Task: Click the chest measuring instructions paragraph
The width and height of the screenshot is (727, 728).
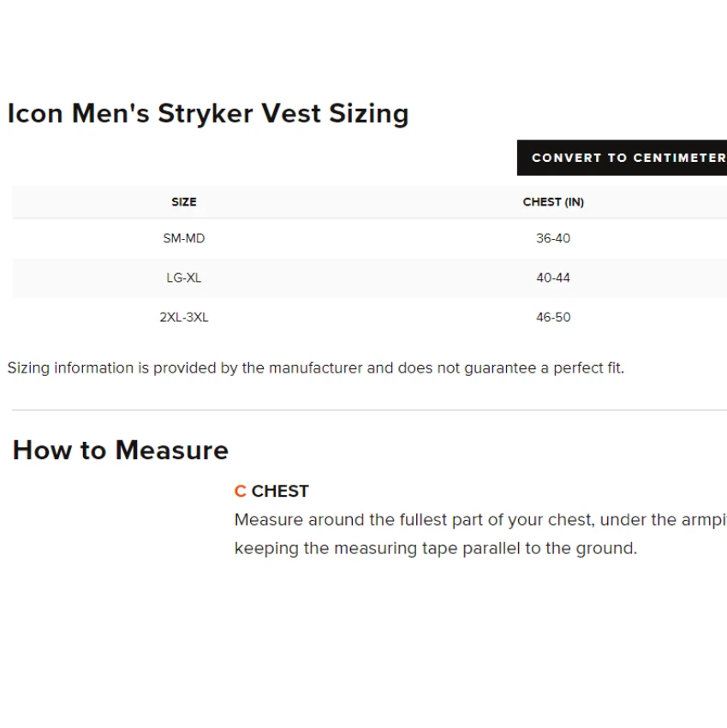Action: tap(480, 520)
